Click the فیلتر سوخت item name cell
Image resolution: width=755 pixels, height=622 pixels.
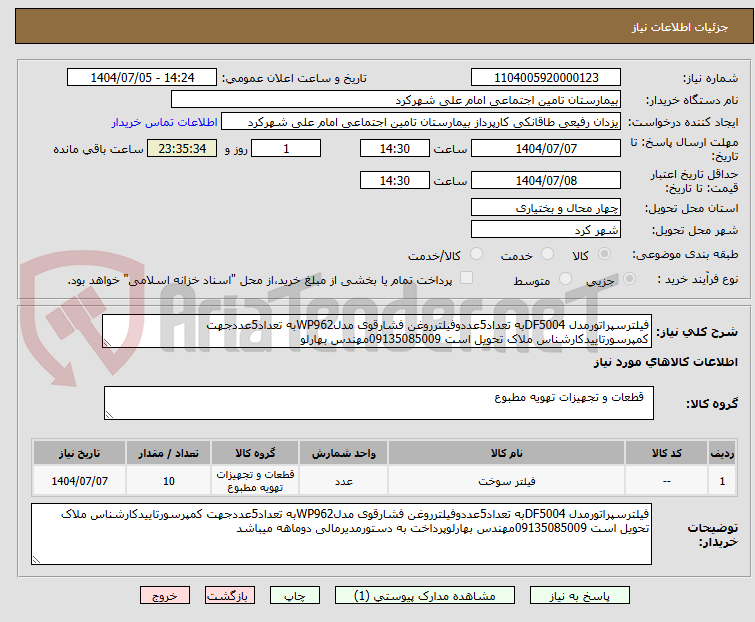pos(507,480)
